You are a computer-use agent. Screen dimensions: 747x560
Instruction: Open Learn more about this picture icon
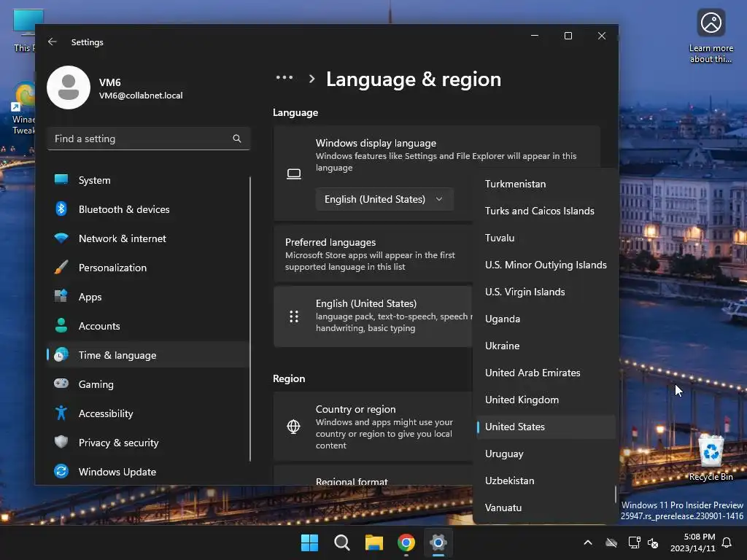[x=711, y=36]
